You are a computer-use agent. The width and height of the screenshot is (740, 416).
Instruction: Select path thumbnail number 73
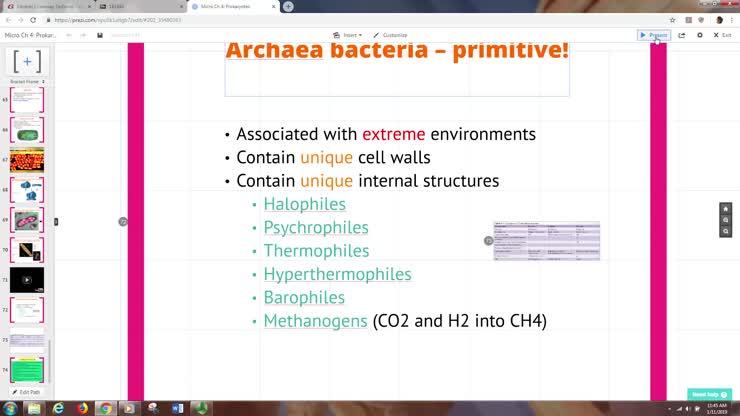27,340
